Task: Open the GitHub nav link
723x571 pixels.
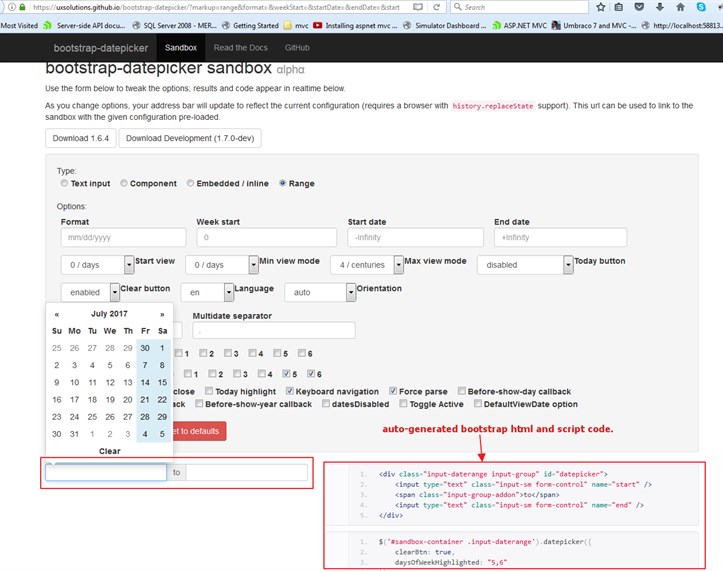Action: coord(297,48)
